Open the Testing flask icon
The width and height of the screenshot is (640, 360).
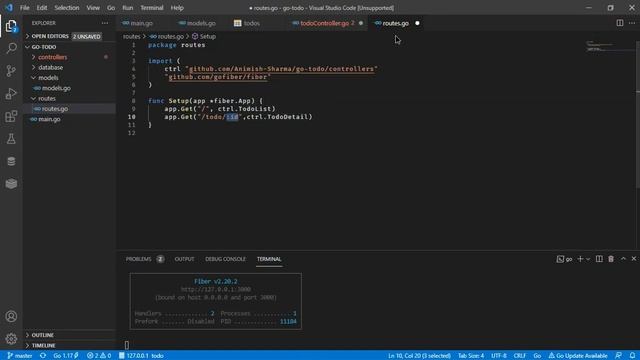tap(11, 139)
